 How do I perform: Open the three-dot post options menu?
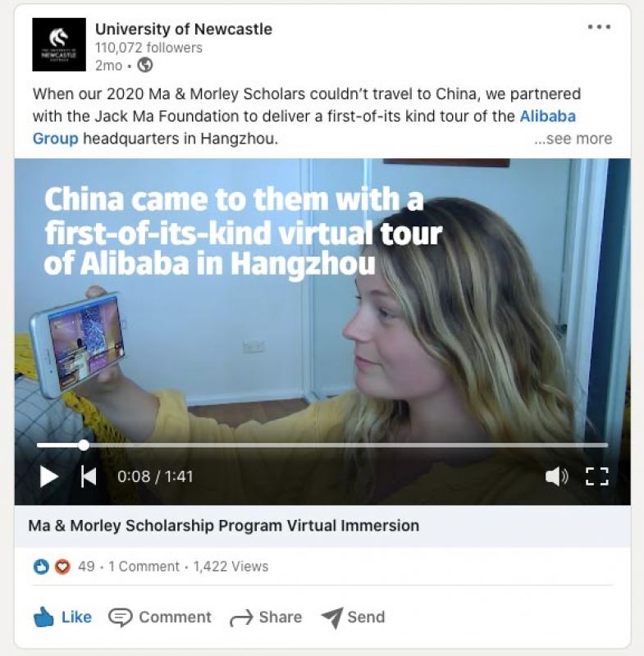pyautogui.click(x=599, y=27)
